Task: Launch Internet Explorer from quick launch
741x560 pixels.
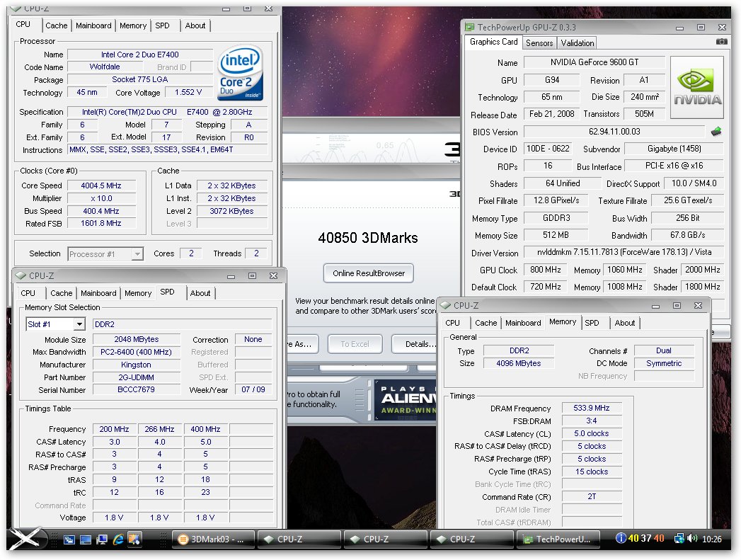Action: point(118,539)
